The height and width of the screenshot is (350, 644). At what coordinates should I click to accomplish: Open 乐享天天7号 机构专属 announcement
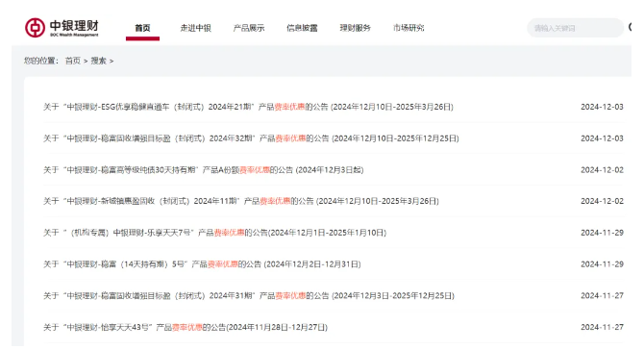(214, 233)
